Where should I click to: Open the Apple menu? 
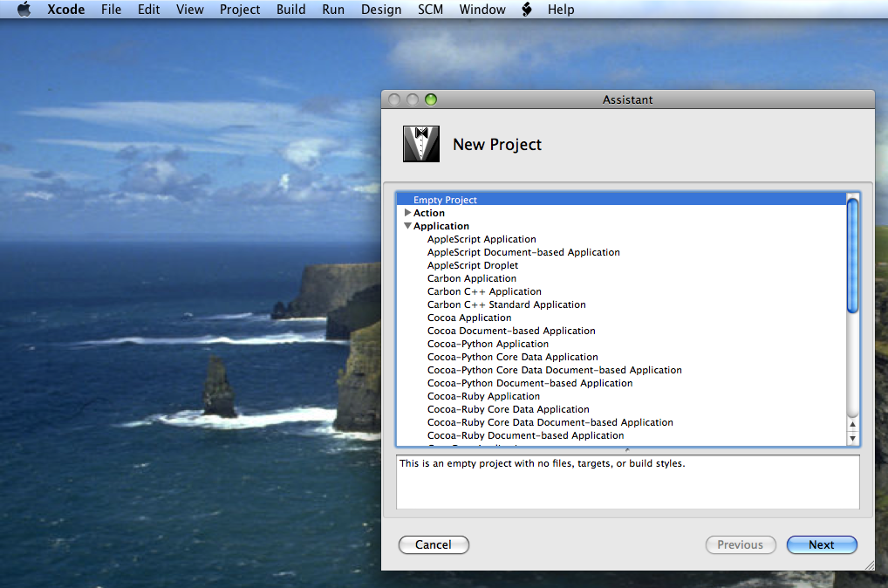coord(24,9)
